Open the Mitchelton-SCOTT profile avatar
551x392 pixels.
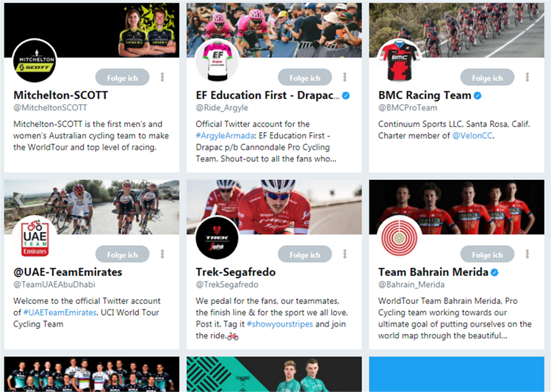point(35,60)
